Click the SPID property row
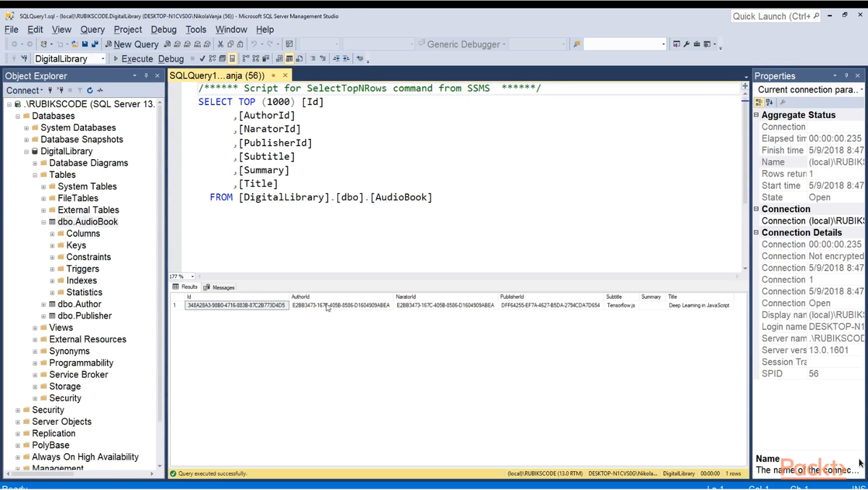868x490 pixels. pyautogui.click(x=809, y=373)
